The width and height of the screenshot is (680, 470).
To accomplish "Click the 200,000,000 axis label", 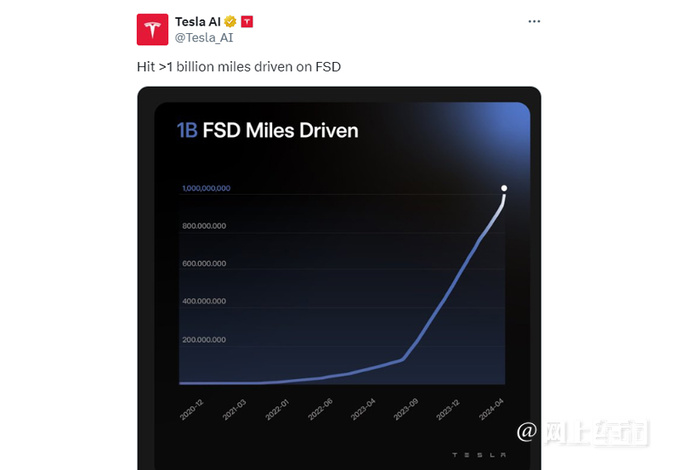I will (x=204, y=340).
